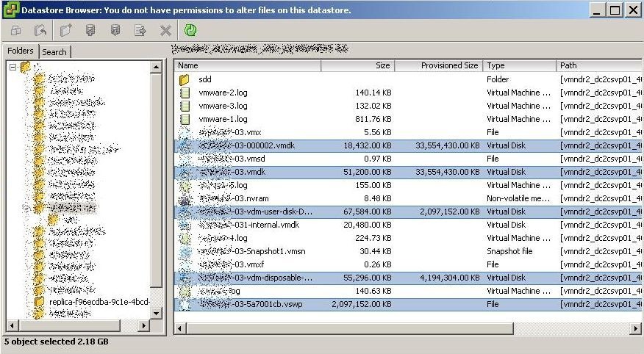Click the file list horizontal scrollbar thumb

[349, 328]
